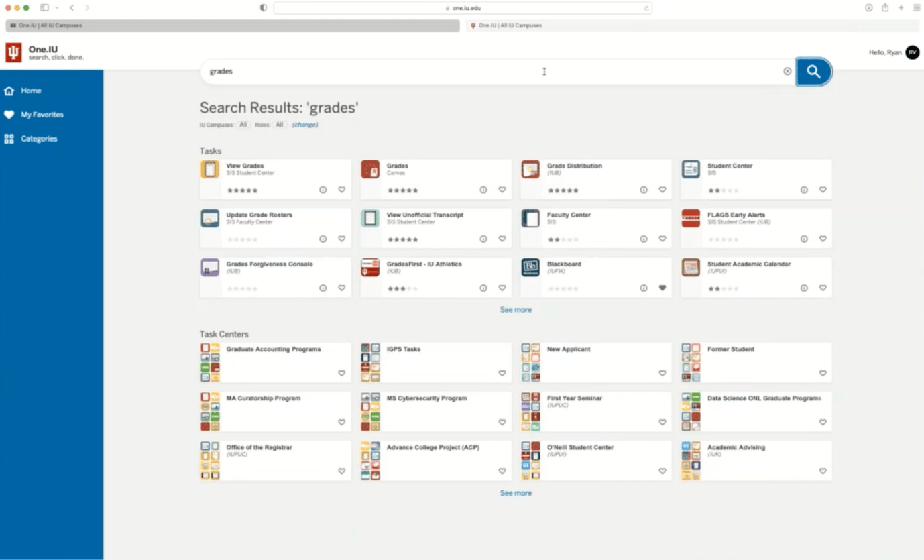Screen dimensions: 924x560
Task: Open the IU Campuses 'All' filter
Action: point(243,125)
